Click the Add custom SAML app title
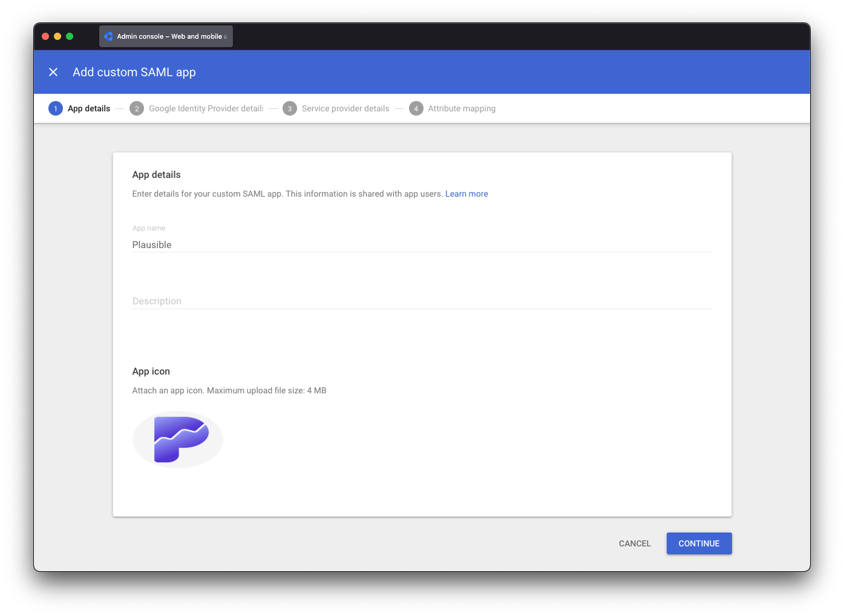 pyautogui.click(x=134, y=72)
